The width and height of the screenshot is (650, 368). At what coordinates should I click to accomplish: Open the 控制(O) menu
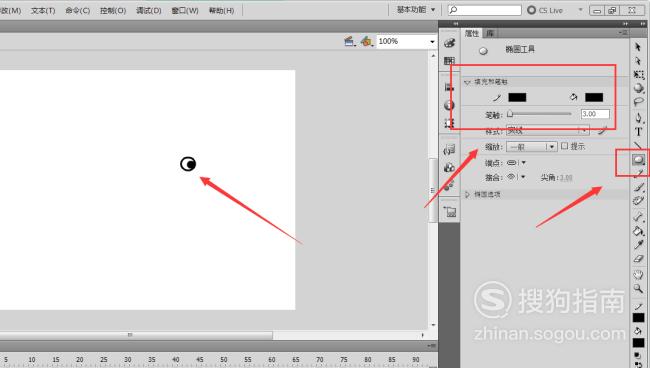[113, 10]
